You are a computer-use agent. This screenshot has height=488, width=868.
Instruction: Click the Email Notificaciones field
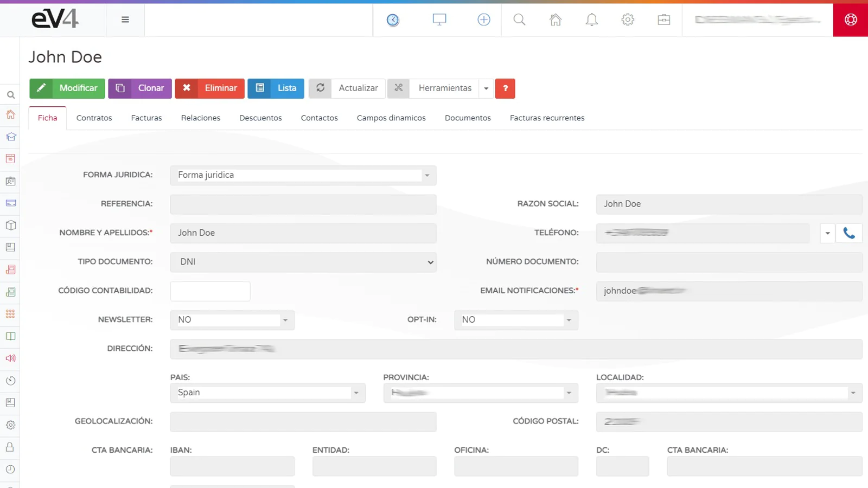(729, 291)
